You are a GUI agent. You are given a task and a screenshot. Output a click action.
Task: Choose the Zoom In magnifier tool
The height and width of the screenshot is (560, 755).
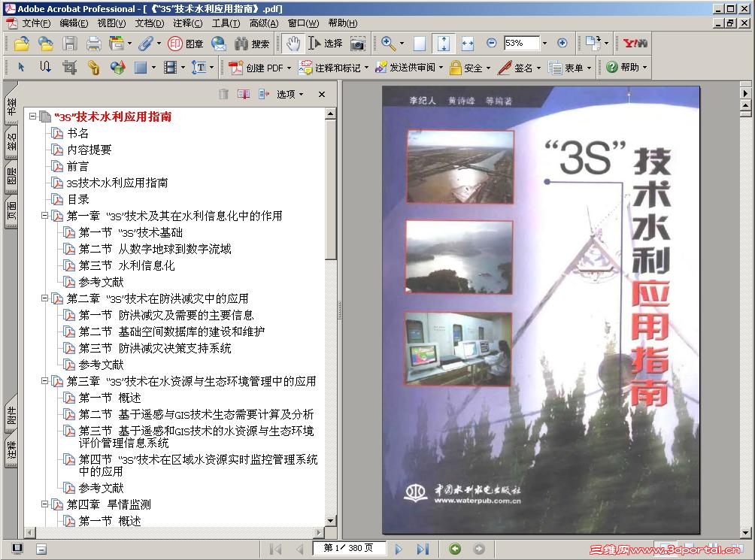click(x=388, y=44)
